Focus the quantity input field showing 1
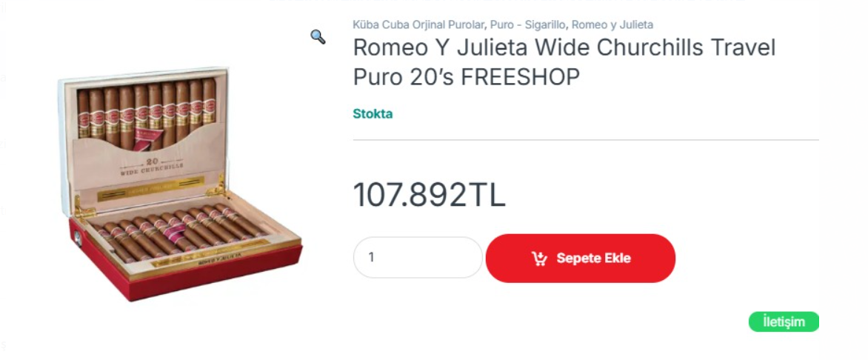Screen dimensions: 868x360 tap(418, 258)
